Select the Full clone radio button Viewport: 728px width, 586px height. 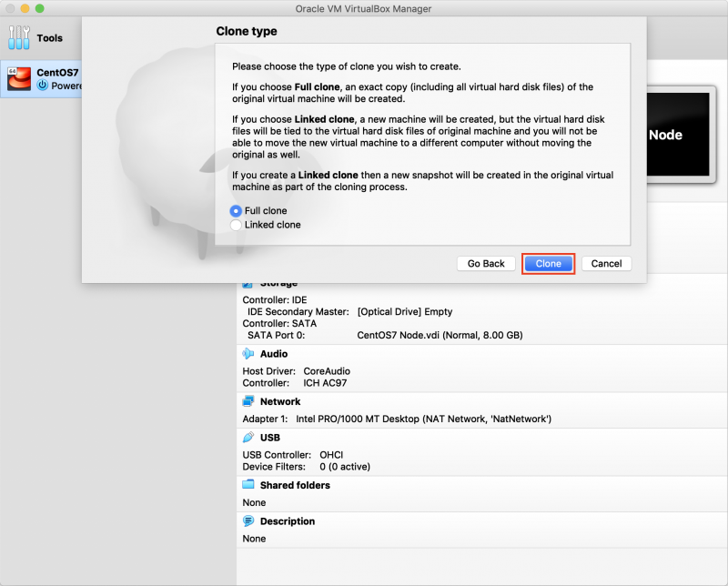tap(236, 211)
